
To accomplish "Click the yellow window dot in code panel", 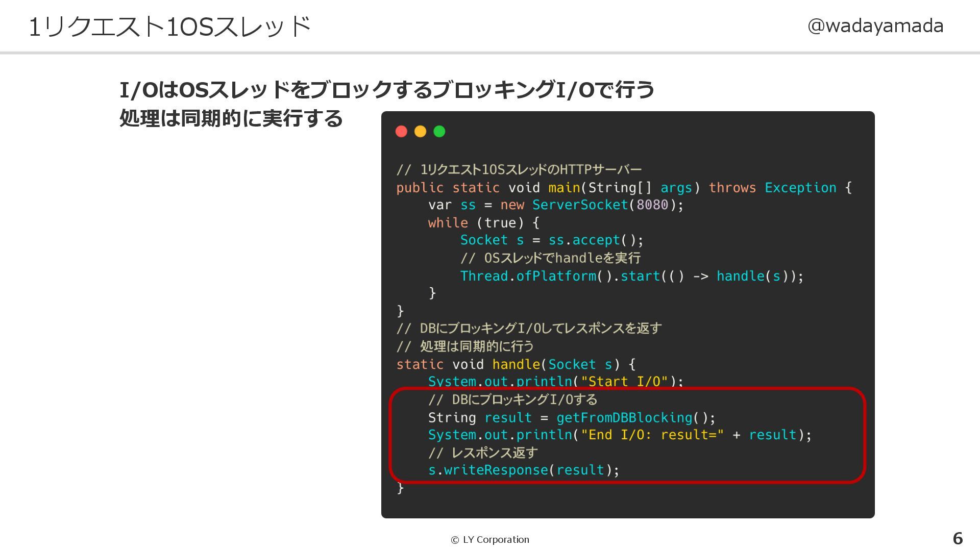I will (x=420, y=132).
